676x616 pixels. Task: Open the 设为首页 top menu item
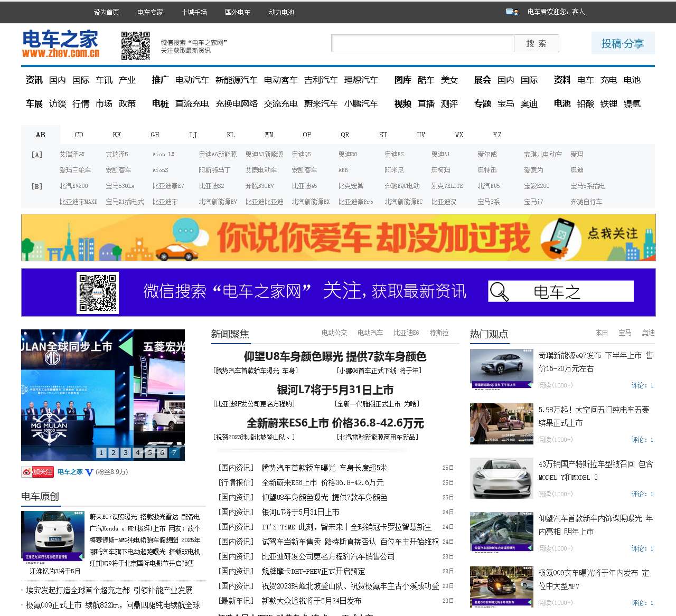tap(106, 12)
